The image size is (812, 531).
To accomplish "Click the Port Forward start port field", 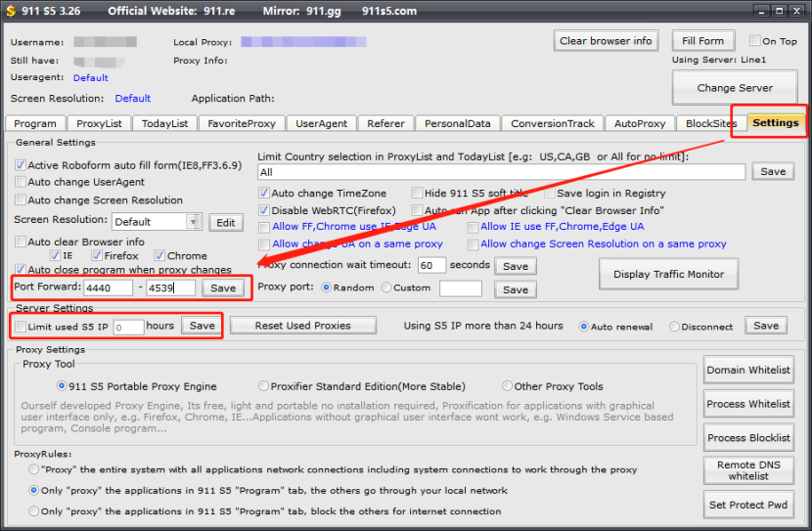I will pyautogui.click(x=109, y=288).
